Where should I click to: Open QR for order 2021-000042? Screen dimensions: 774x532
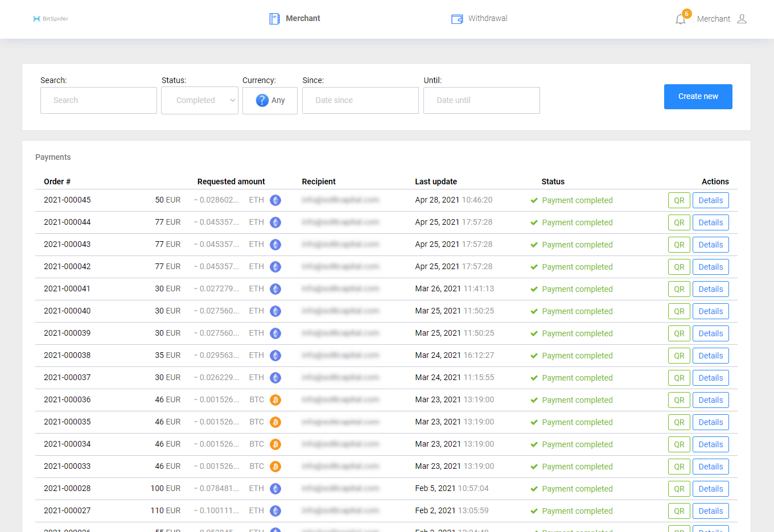(679, 267)
